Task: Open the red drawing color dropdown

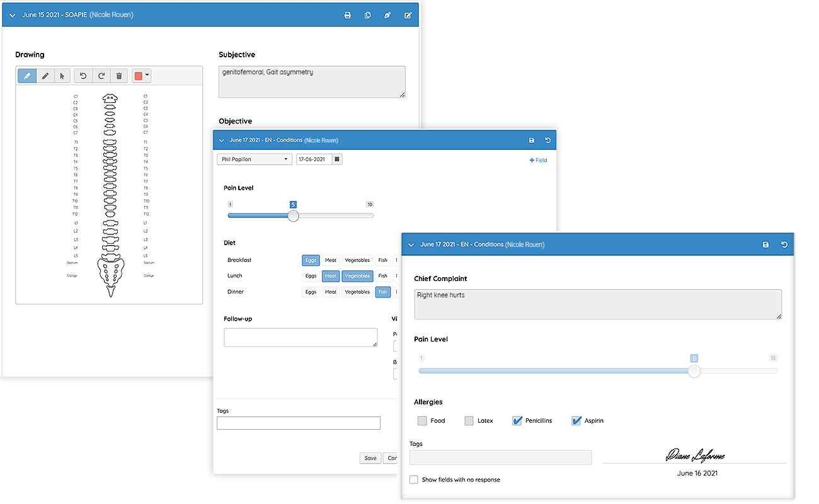Action: [x=141, y=76]
